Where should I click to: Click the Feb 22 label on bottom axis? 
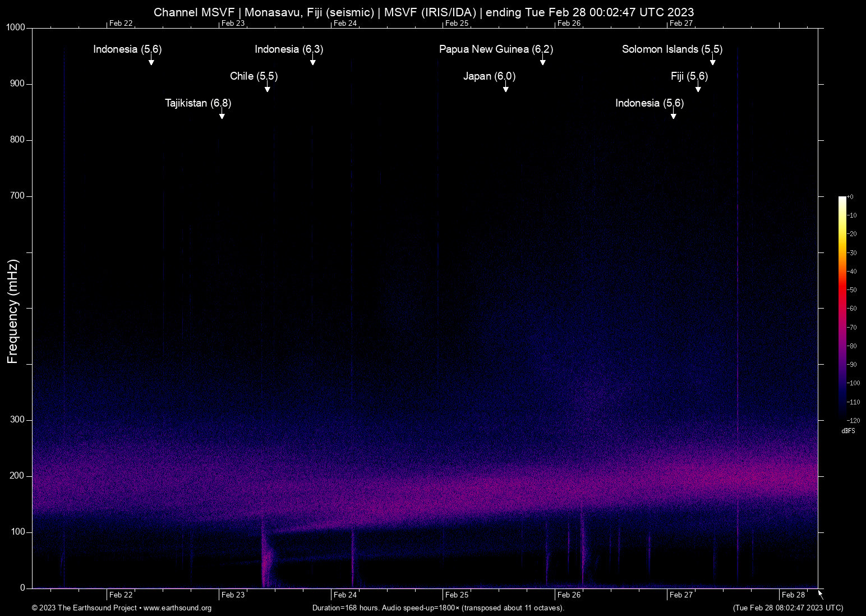click(121, 595)
